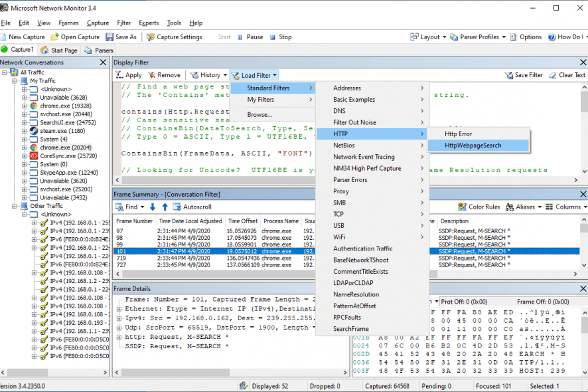Screen dimensions: 588x392
Task: Stop the network capture
Action: pos(281,37)
